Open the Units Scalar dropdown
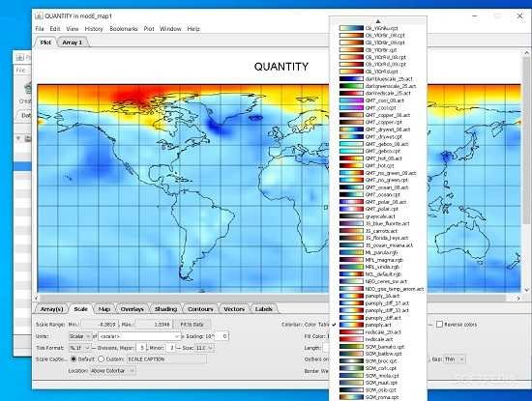 (x=80, y=336)
